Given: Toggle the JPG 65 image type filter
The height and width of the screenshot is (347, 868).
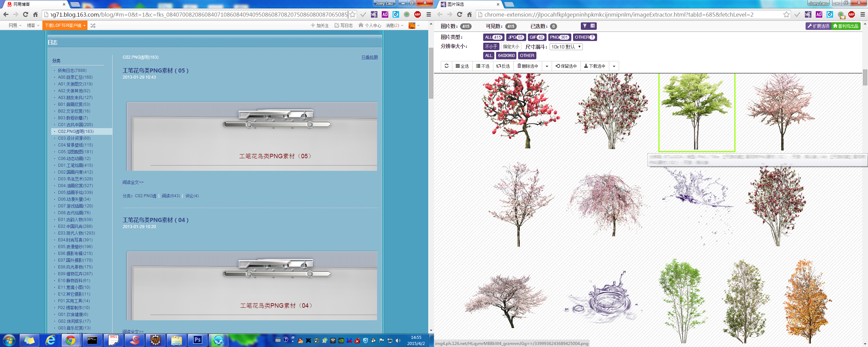Looking at the screenshot, I should click(516, 37).
